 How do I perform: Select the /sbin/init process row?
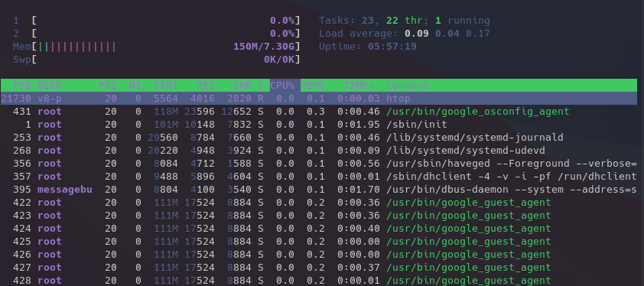coord(319,124)
